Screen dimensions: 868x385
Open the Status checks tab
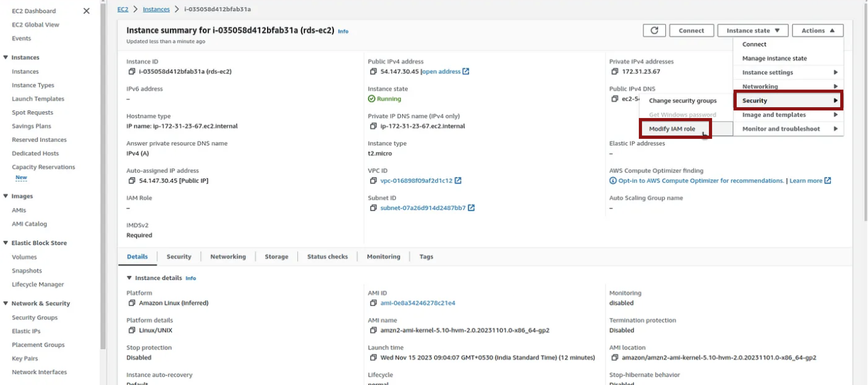pos(327,257)
